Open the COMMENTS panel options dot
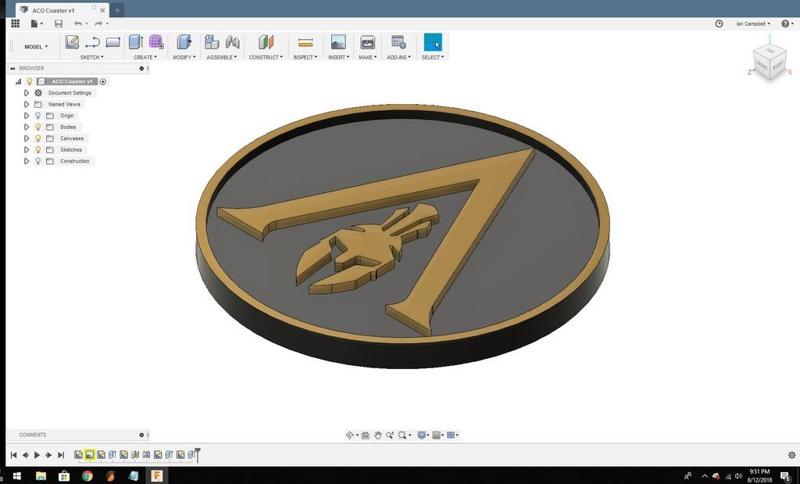The image size is (800, 484). [x=141, y=435]
